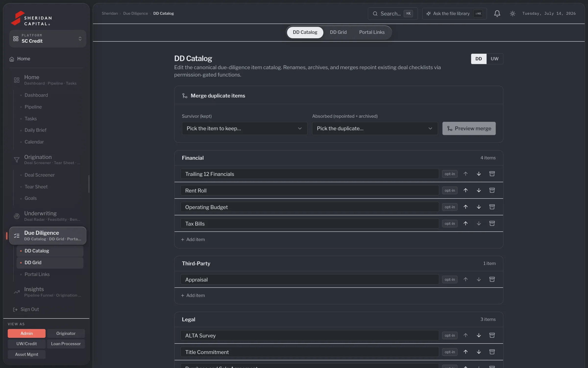Open the Survivor item dropdown
The height and width of the screenshot is (368, 588).
(x=244, y=128)
